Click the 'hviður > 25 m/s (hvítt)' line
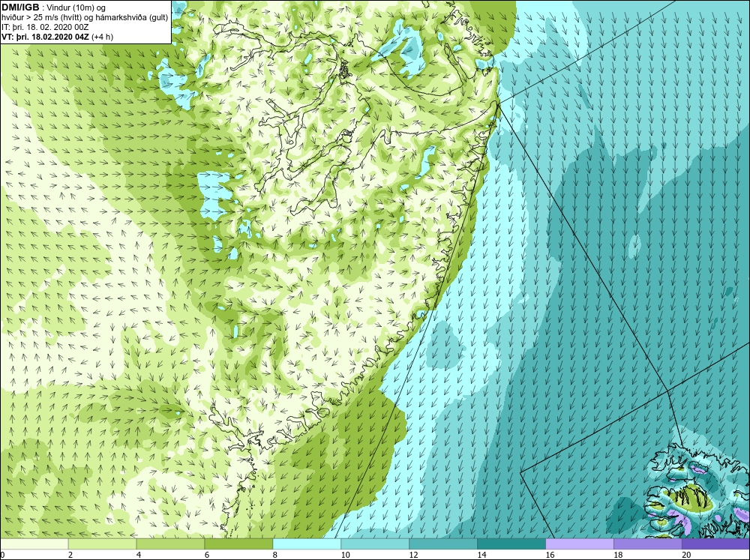This screenshot has width=750, height=560. pyautogui.click(x=85, y=18)
